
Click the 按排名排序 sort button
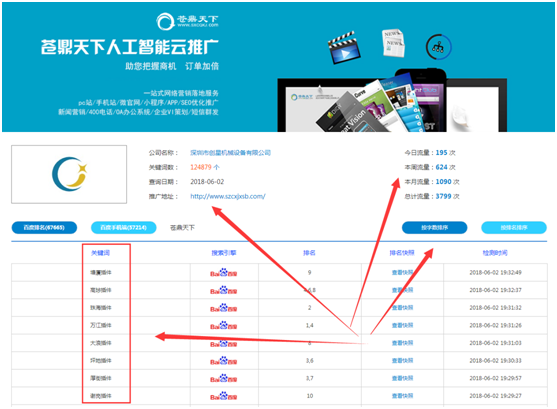click(x=514, y=227)
